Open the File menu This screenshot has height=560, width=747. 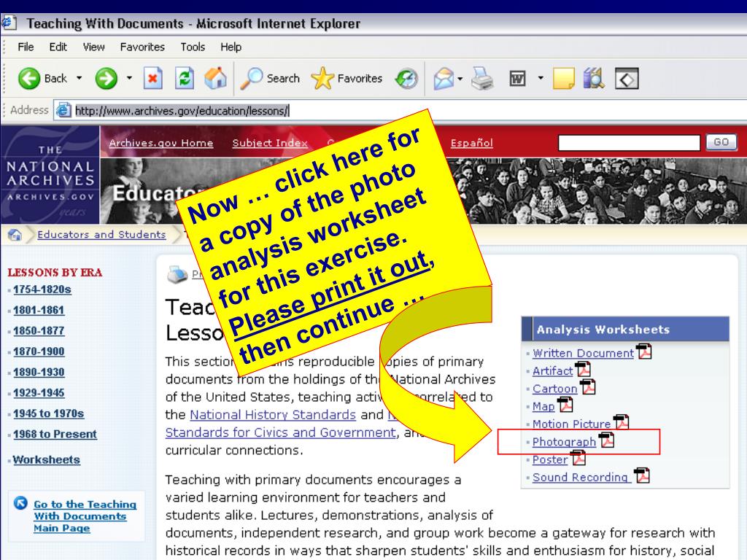coord(26,47)
